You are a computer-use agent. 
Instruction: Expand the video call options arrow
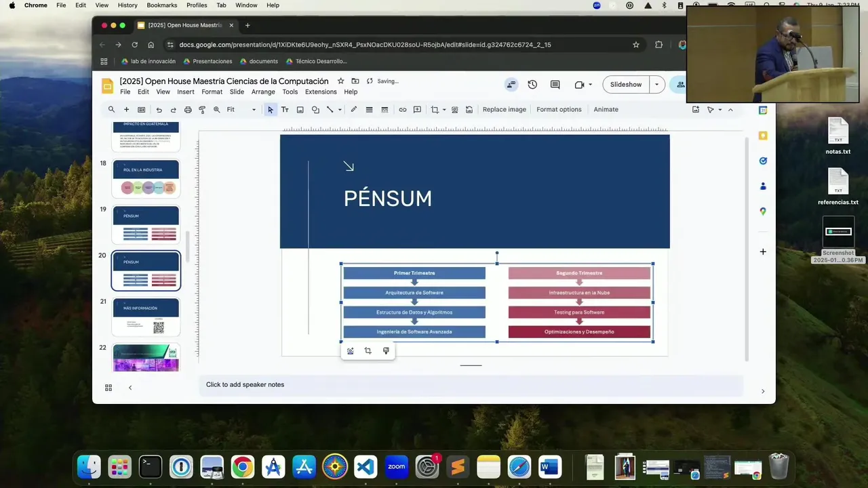pos(590,85)
